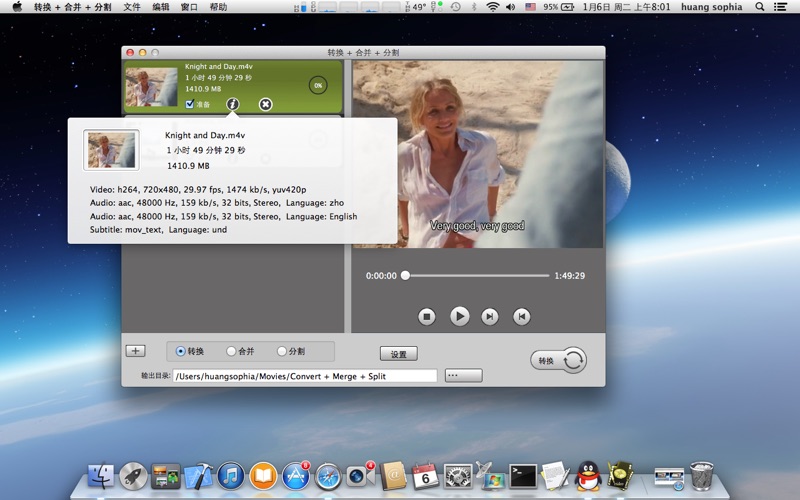Open Finder in the Dock
Viewport: 800px width, 500px height.
pos(101,476)
